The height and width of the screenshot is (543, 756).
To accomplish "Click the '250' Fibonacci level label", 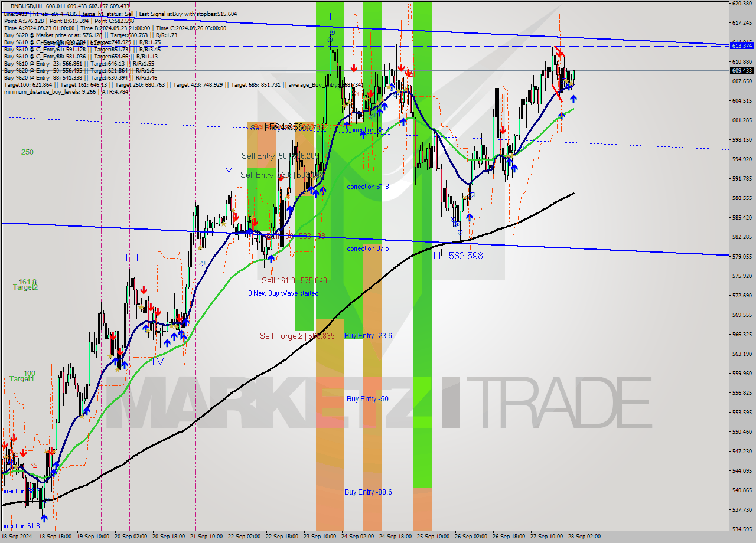I will point(27,152).
